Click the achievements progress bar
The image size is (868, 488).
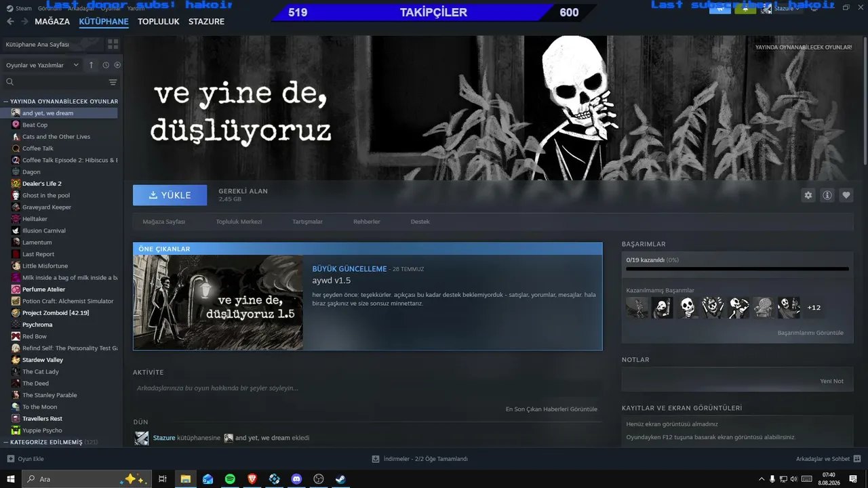pos(737,269)
